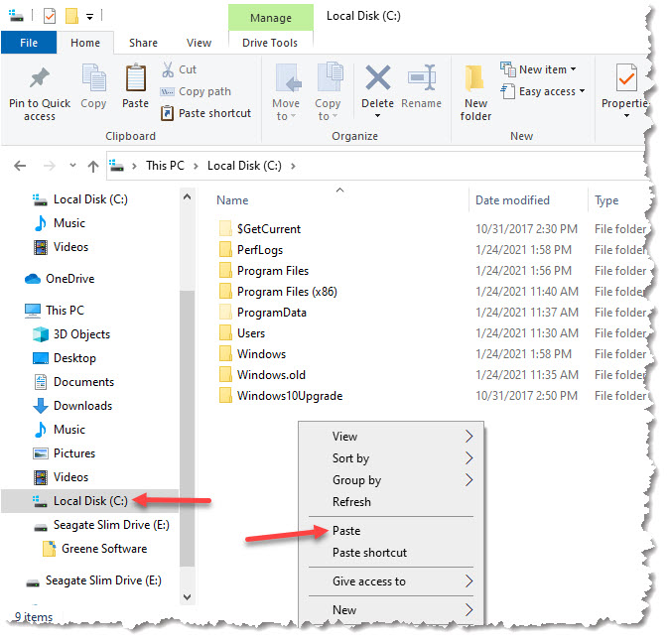Click the Cut scissors icon
Image resolution: width=669 pixels, height=644 pixels.
[168, 69]
